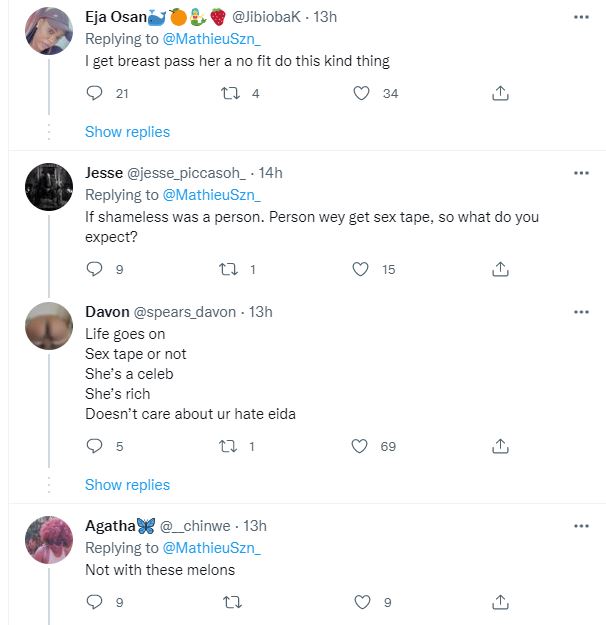This screenshot has width=606, height=625.
Task: Share Agatha's tweet
Action: pyautogui.click(x=501, y=602)
